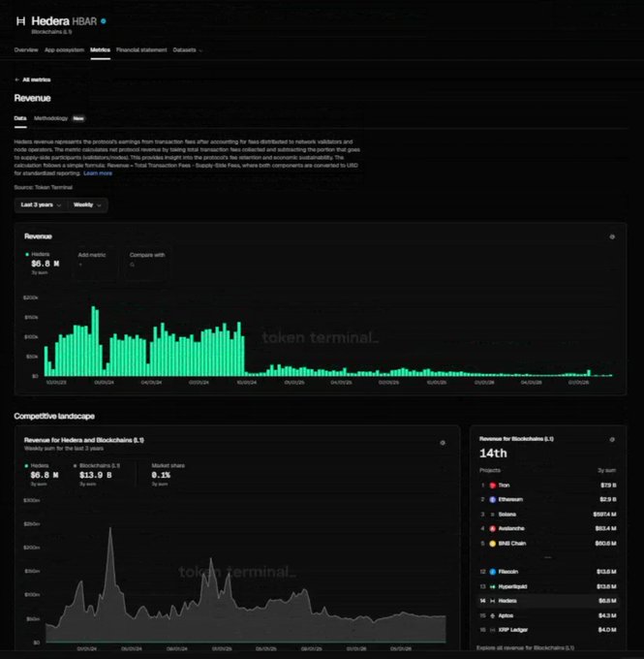The height and width of the screenshot is (659, 644).
Task: Open the Add metric selector
Action: click(95, 263)
